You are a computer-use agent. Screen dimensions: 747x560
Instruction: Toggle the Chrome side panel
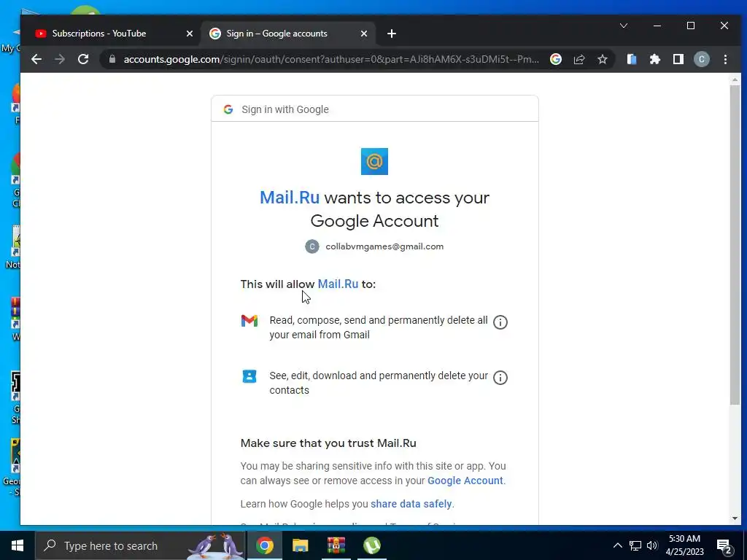(678, 59)
